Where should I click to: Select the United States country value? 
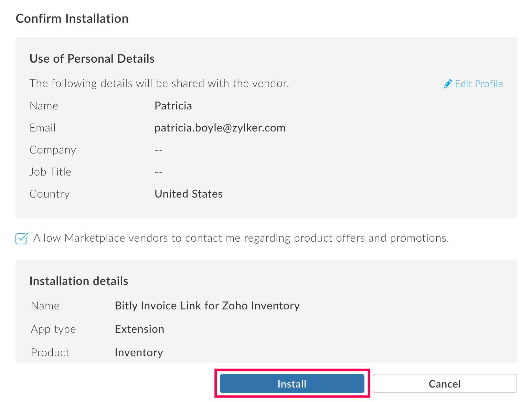tap(189, 194)
